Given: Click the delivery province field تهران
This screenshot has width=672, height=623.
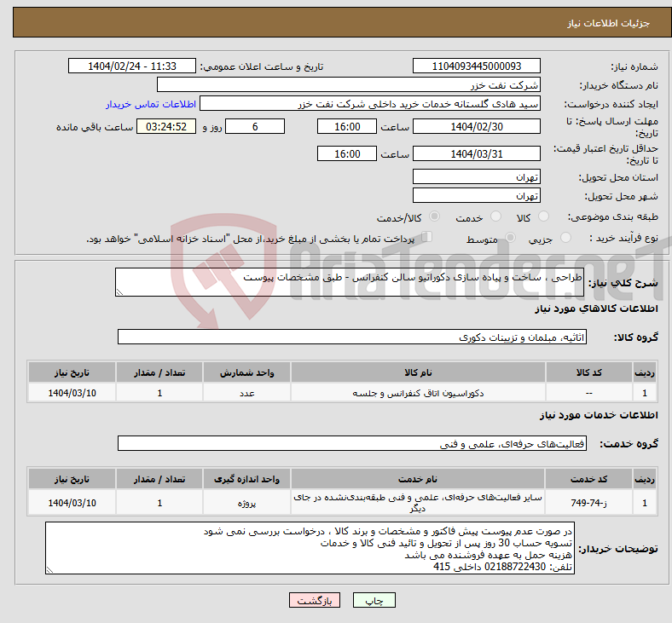Looking at the screenshot, I should (x=477, y=176).
